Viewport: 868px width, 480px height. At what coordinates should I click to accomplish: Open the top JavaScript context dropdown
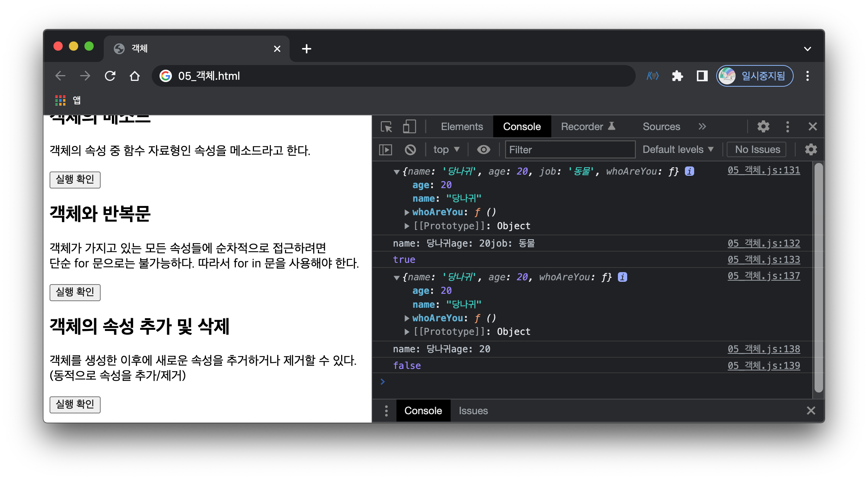click(x=446, y=150)
